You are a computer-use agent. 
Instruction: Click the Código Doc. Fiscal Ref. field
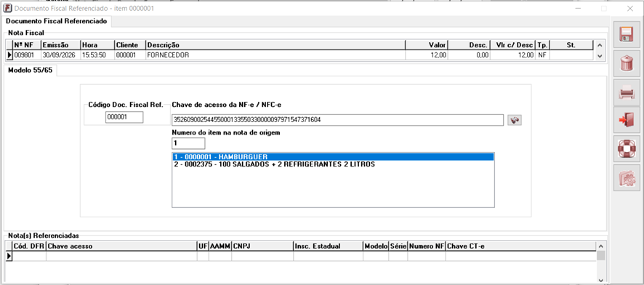(124, 117)
